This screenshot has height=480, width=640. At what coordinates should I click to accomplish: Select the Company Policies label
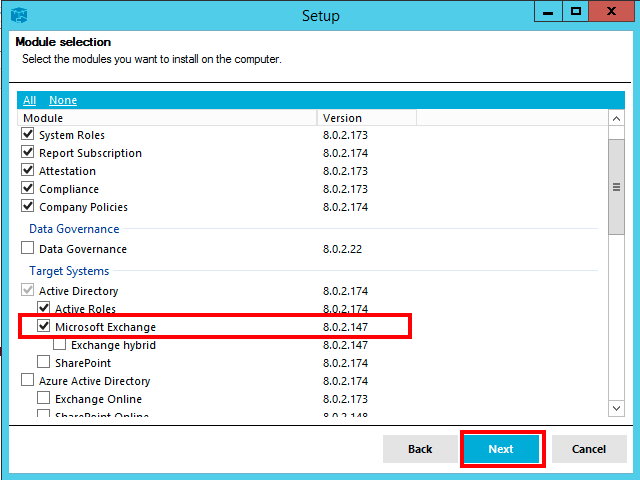pyautogui.click(x=83, y=207)
